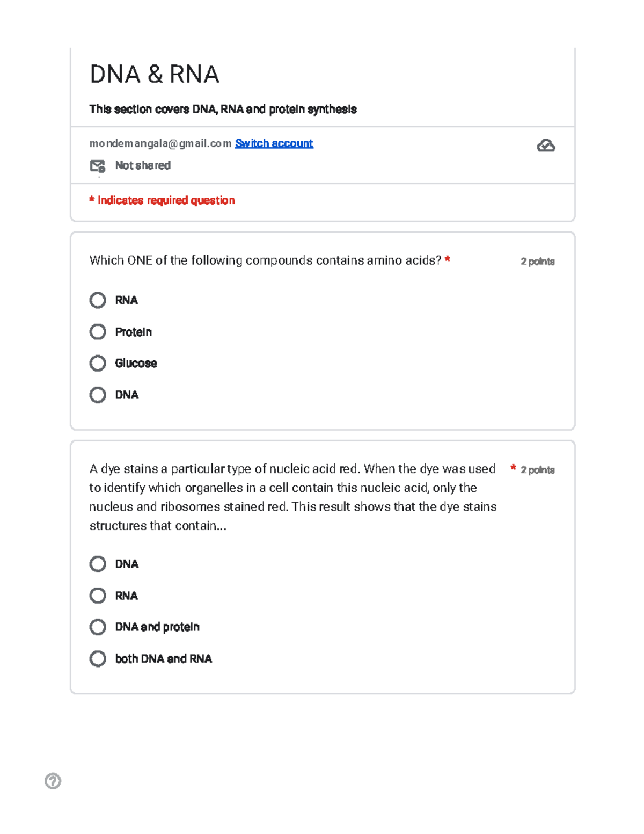The height and width of the screenshot is (834, 644).
Task: Click the dye stains question text
Action: (292, 497)
